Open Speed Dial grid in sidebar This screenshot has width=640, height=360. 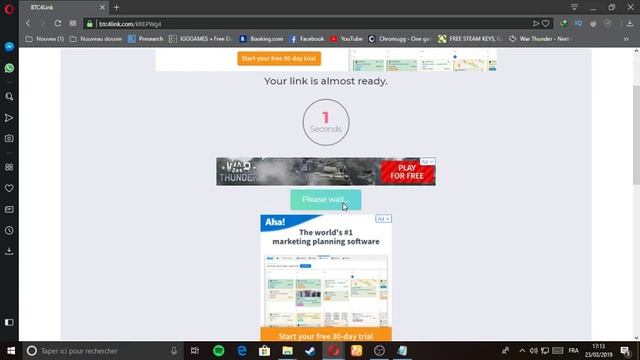tap(9, 167)
